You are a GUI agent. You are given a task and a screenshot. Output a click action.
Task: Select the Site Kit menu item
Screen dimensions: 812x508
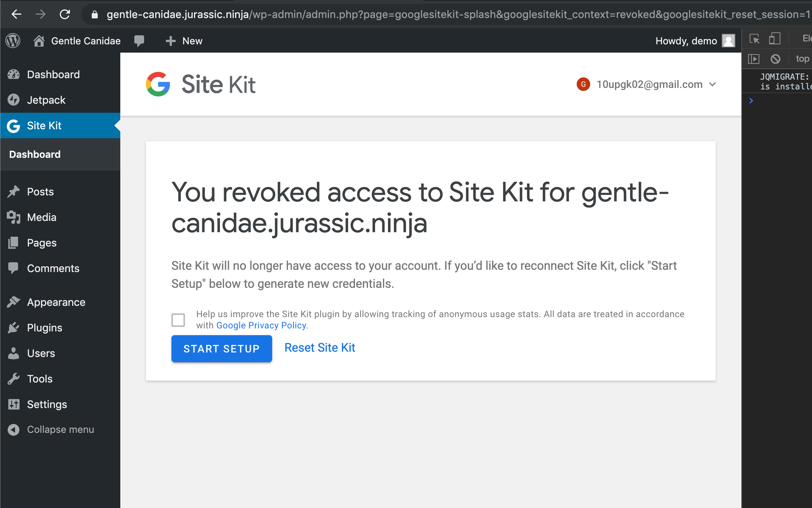[60, 125]
